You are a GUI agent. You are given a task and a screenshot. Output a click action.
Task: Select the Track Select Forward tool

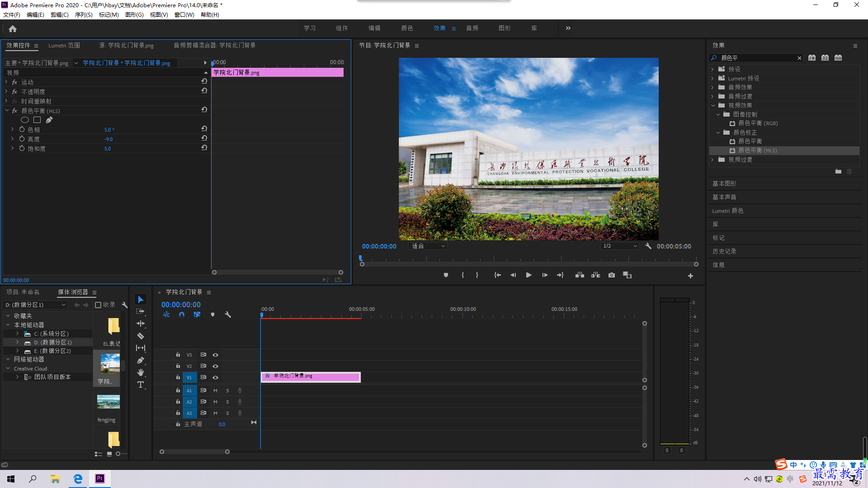(x=141, y=311)
